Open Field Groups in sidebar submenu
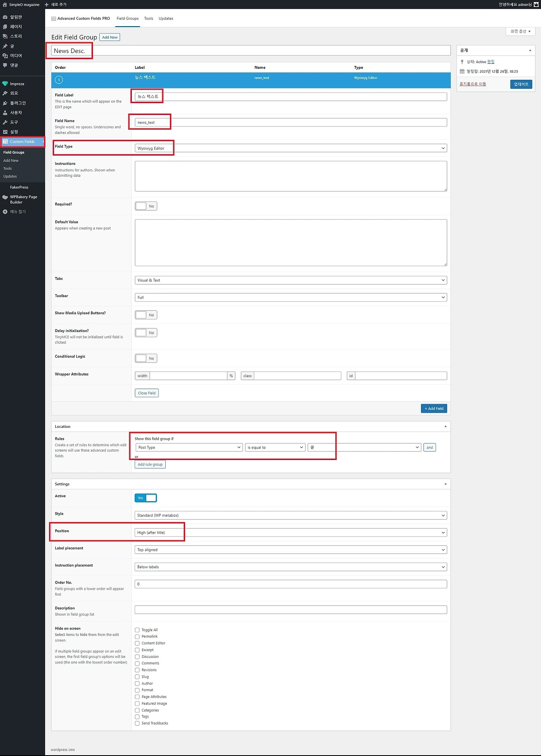This screenshot has width=541, height=756. (x=14, y=153)
